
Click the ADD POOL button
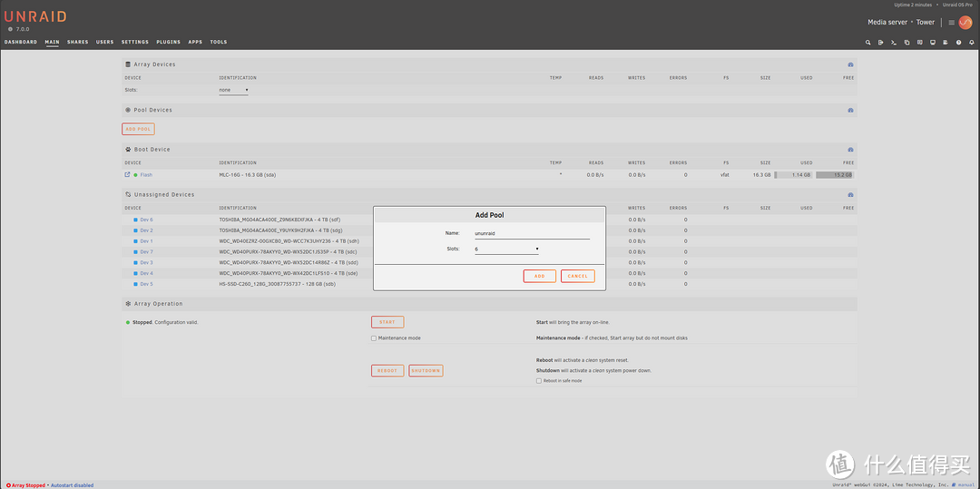click(x=138, y=129)
